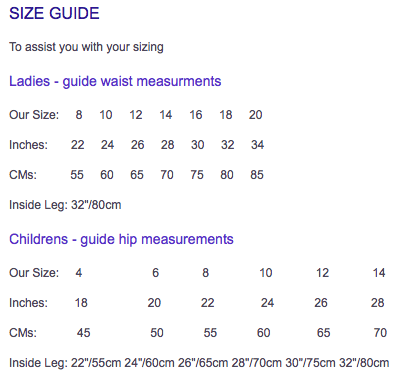
Task: Click the To assist you with your sizing text
Action: [x=86, y=47]
